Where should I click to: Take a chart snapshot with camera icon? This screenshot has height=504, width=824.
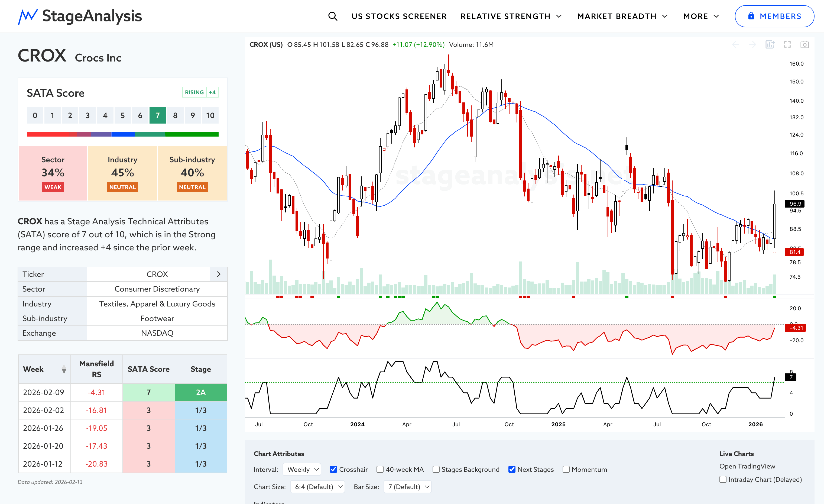(x=804, y=44)
